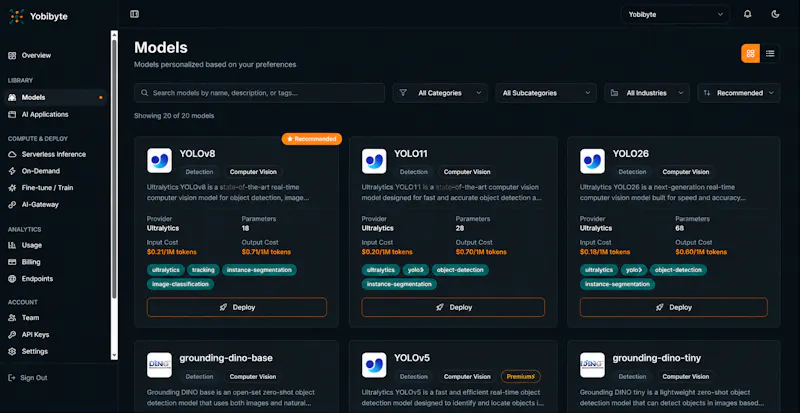Open the Yobibyte workspace dropdown
Viewport: 800px width, 413px height.
[x=675, y=14]
